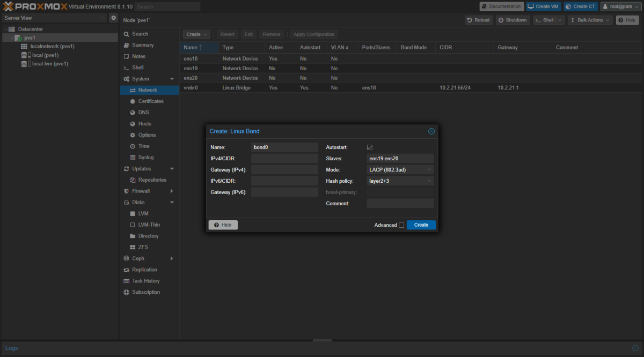Select the vmbr0 Linux Bridge row

pos(412,87)
